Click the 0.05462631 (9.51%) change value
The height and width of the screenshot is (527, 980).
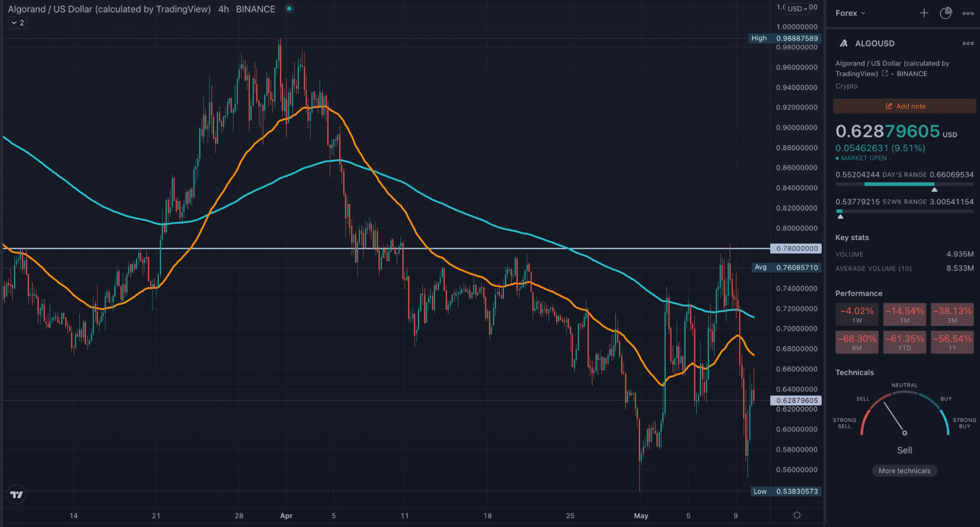pos(880,148)
